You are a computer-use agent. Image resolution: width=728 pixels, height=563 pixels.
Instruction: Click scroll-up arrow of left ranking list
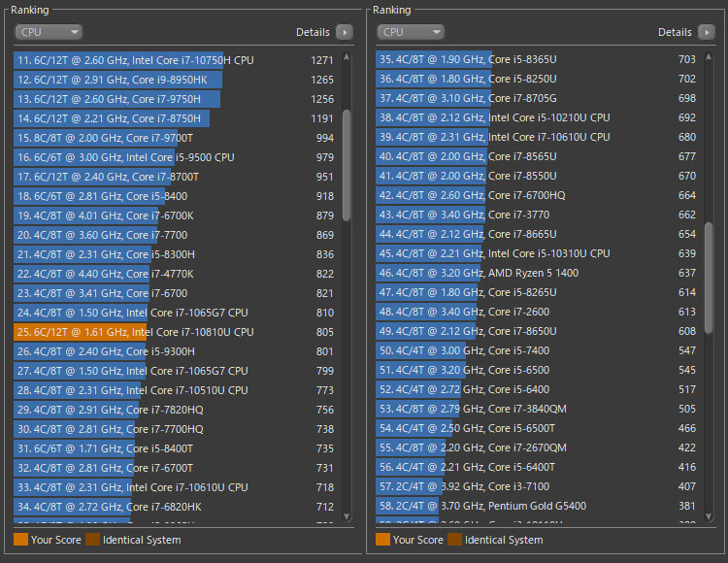click(347, 57)
